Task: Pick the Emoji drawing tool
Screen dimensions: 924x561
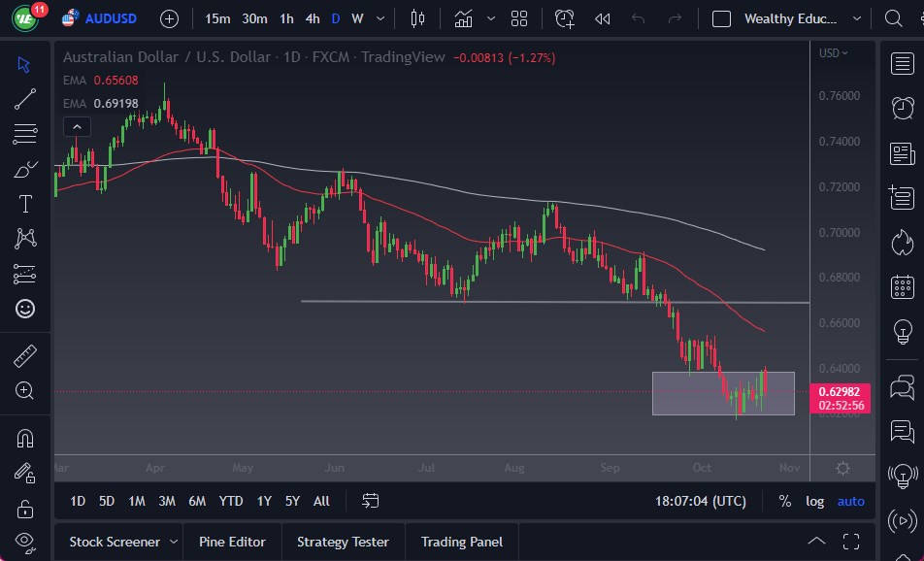Action: click(x=25, y=308)
